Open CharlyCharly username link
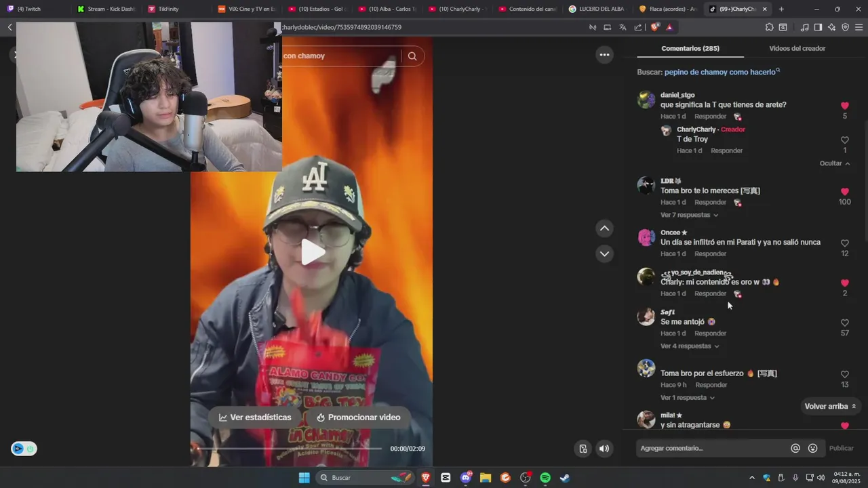The width and height of the screenshot is (868, 488). [696, 129]
